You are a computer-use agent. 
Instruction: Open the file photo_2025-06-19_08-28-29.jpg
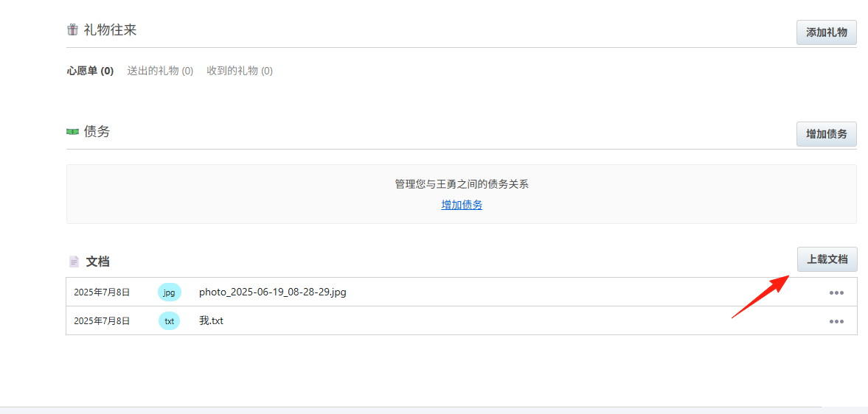(273, 292)
